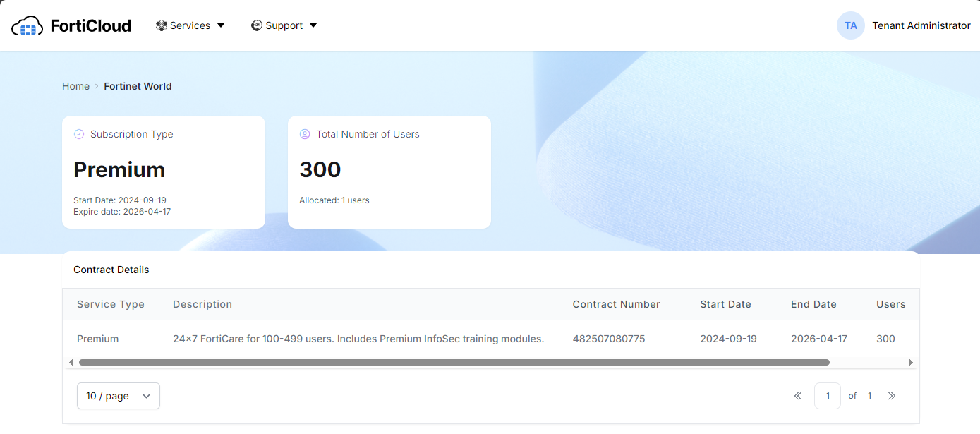This screenshot has width=980, height=434.
Task: Click the Contract Details heading
Action: coord(111,270)
